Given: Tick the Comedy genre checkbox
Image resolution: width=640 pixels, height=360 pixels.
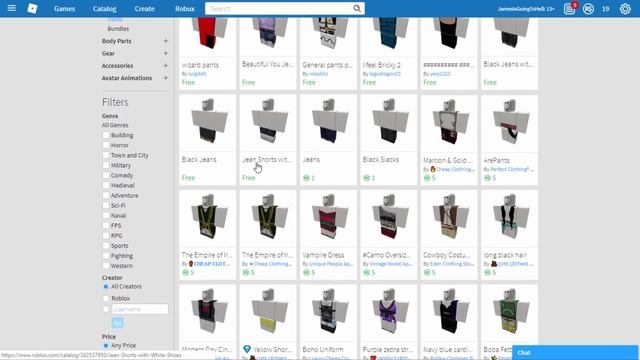Looking at the screenshot, I should click(x=106, y=176).
